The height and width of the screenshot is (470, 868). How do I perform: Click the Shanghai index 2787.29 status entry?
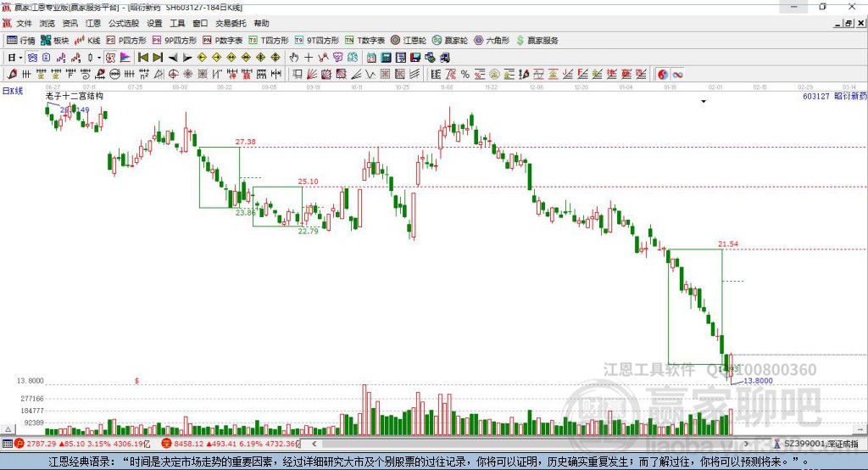(83, 444)
